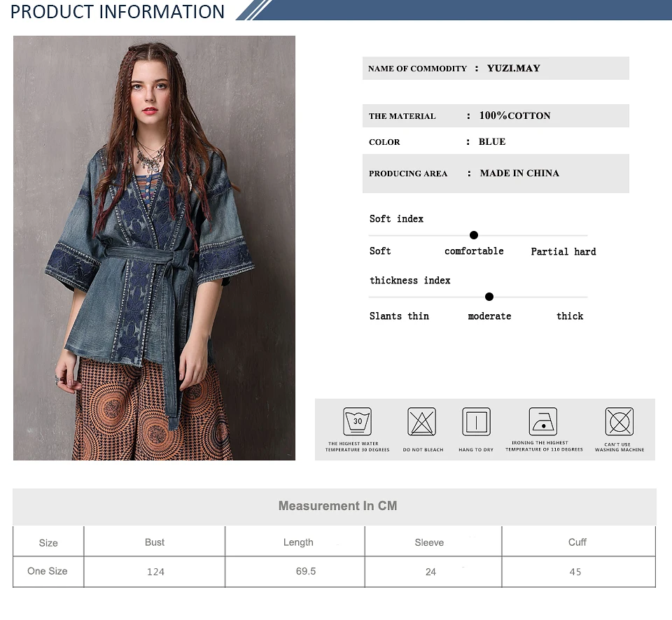672x620 pixels.
Task: Click the Sleeve column header
Action: (429, 542)
